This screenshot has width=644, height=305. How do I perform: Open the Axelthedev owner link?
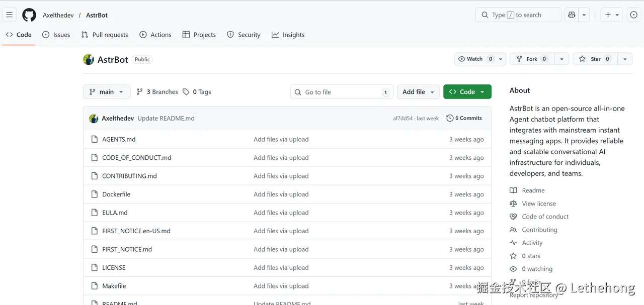coord(58,15)
